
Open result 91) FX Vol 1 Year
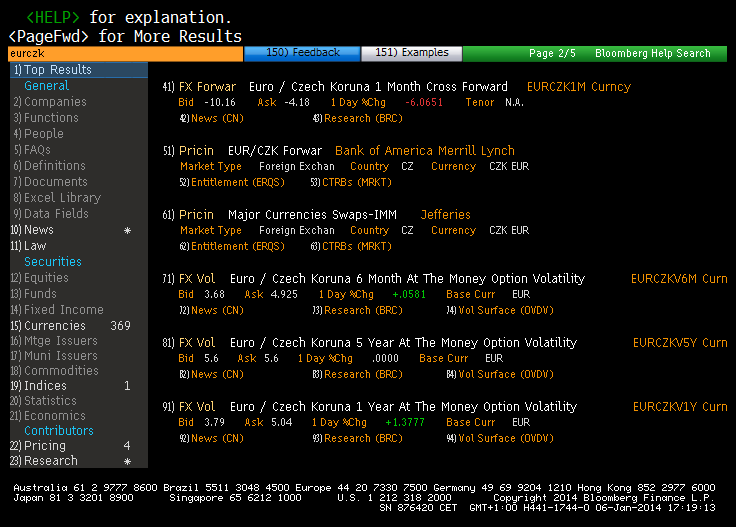pos(369,406)
